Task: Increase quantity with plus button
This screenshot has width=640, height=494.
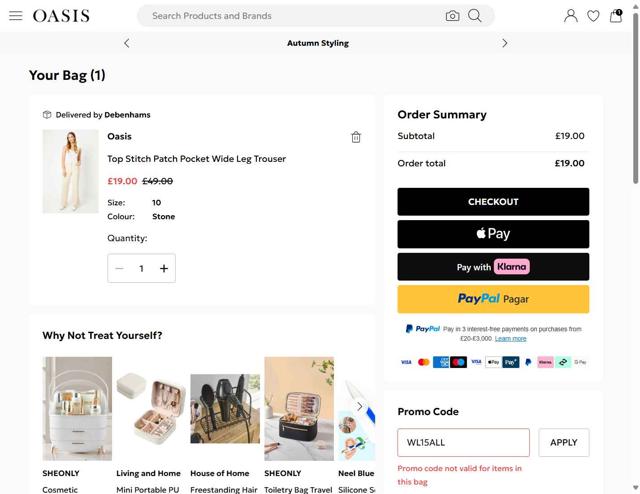Action: tap(164, 268)
